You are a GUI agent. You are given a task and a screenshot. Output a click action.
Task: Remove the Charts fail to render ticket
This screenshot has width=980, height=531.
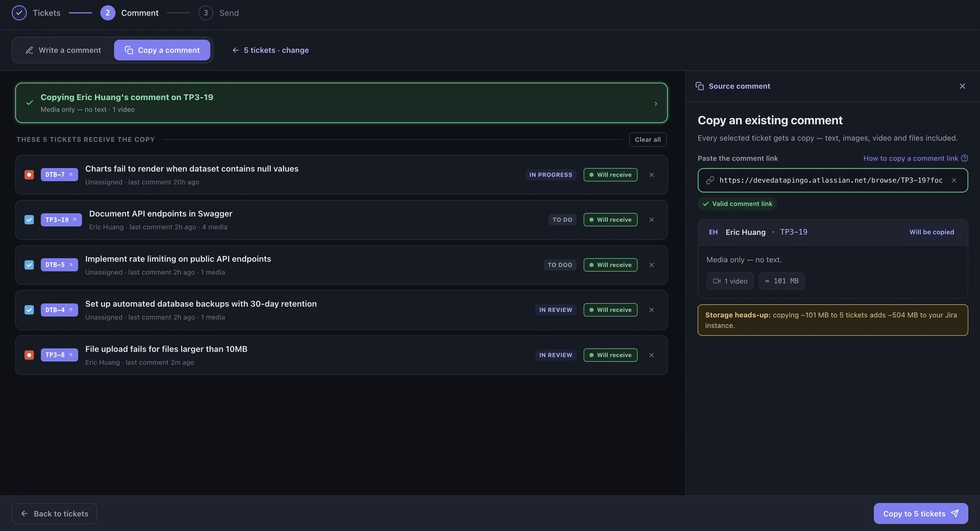click(652, 174)
